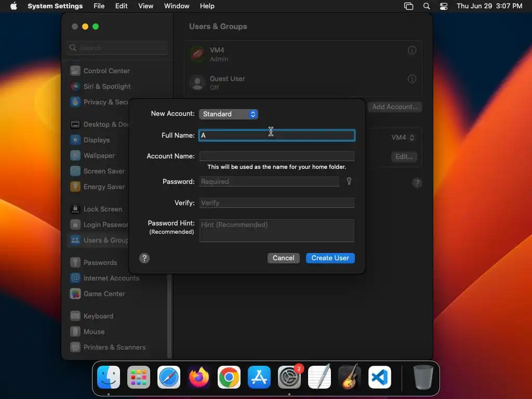The height and width of the screenshot is (399, 532).
Task: Open Control Center settings
Action: pyautogui.click(x=117, y=71)
